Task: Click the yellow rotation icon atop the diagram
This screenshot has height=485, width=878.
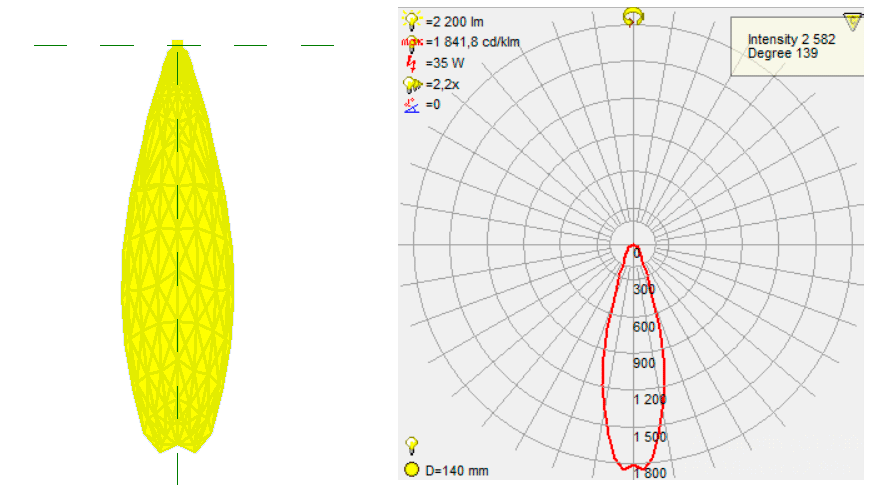Action: point(633,17)
